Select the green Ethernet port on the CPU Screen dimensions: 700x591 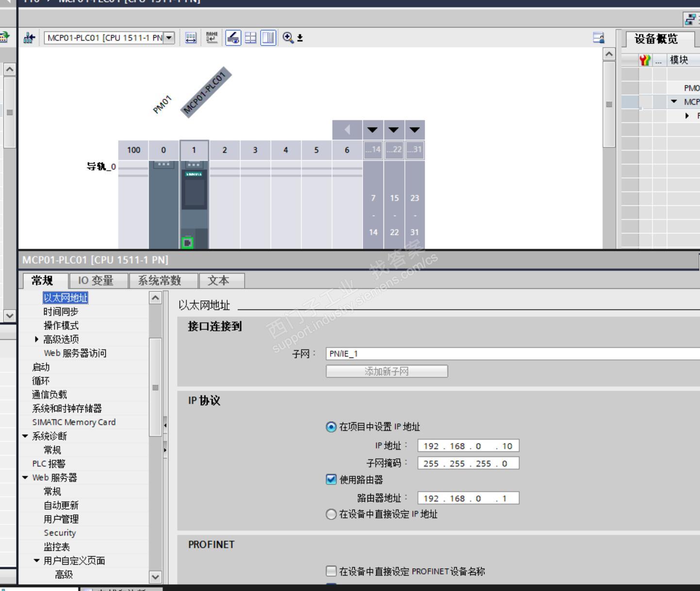point(187,242)
